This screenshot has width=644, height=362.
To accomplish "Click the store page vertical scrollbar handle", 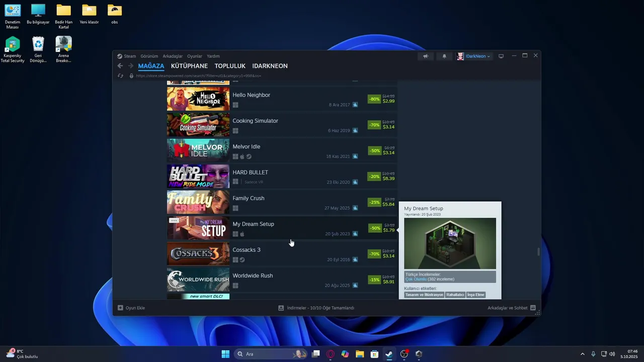I will coord(538,252).
